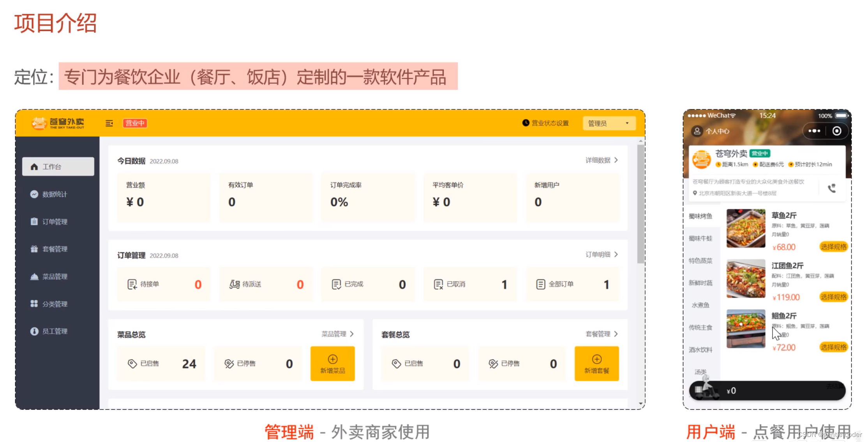Open the 管理员 dropdown menu

coord(609,123)
